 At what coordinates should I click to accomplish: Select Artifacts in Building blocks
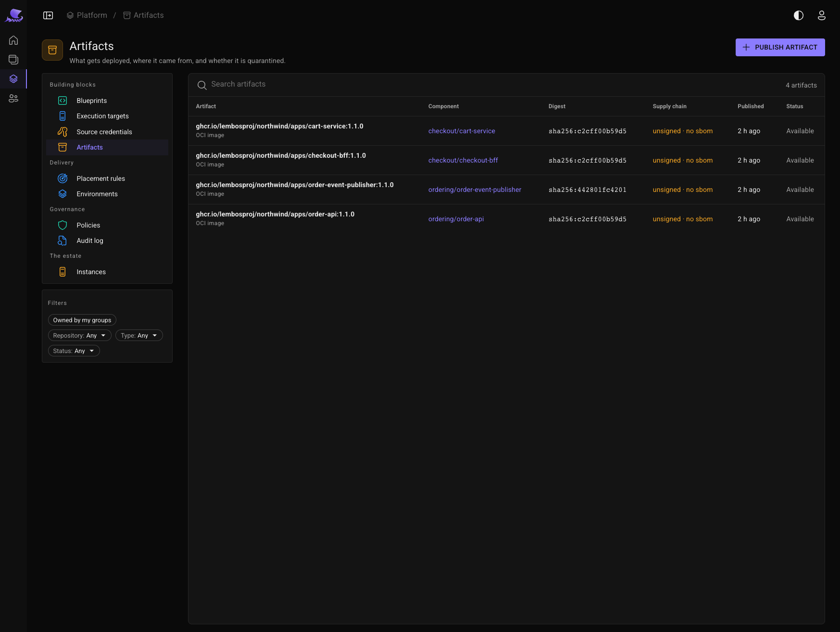(107, 147)
